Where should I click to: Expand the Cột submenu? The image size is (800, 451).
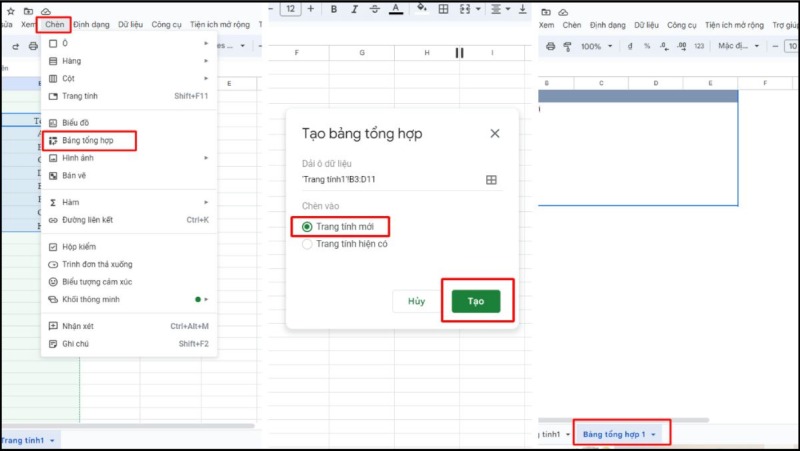click(206, 79)
